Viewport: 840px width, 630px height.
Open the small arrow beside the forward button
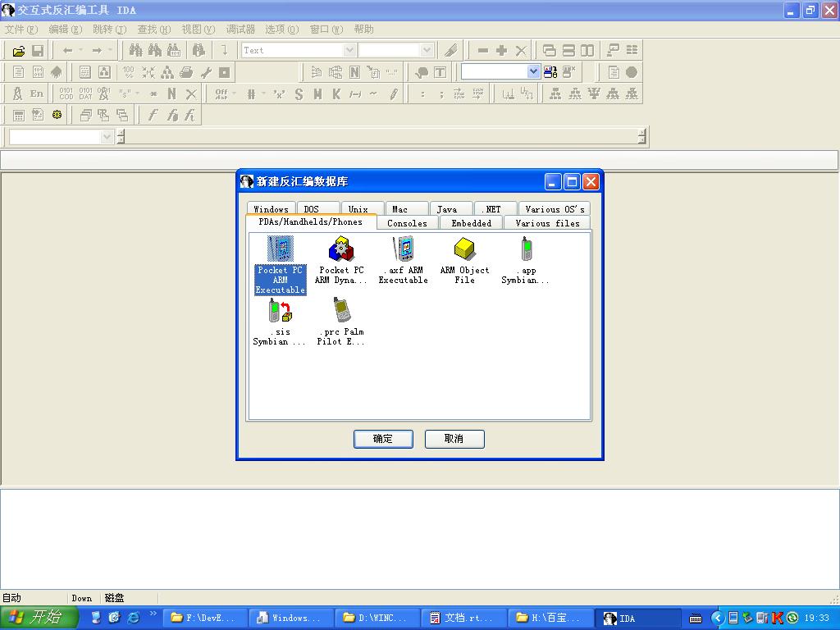[x=111, y=51]
